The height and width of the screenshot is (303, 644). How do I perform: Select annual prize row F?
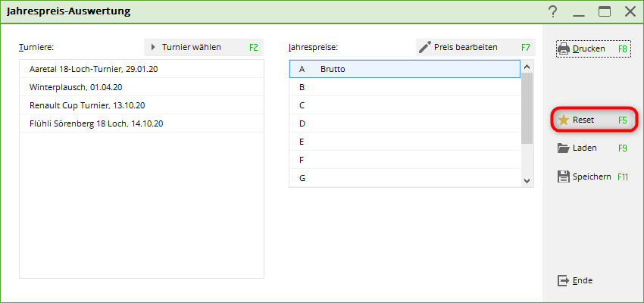tap(405, 160)
